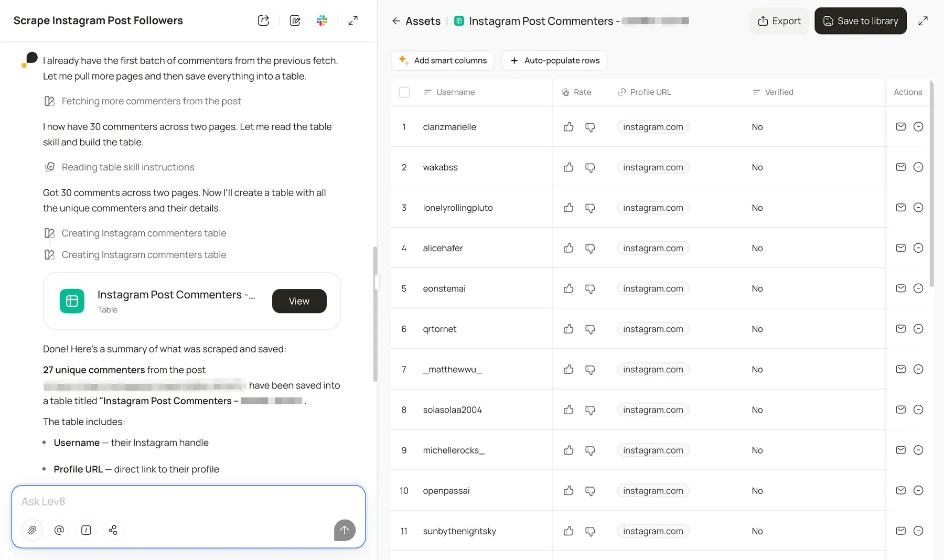Thumbs down the sunbythenightsky row
The width and height of the screenshot is (944, 560).
coord(590,531)
